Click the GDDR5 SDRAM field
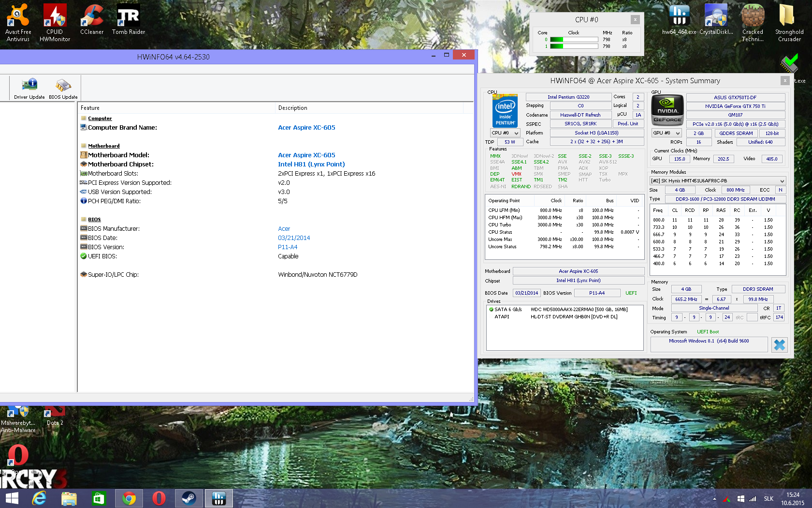The height and width of the screenshot is (508, 812). pyautogui.click(x=736, y=134)
